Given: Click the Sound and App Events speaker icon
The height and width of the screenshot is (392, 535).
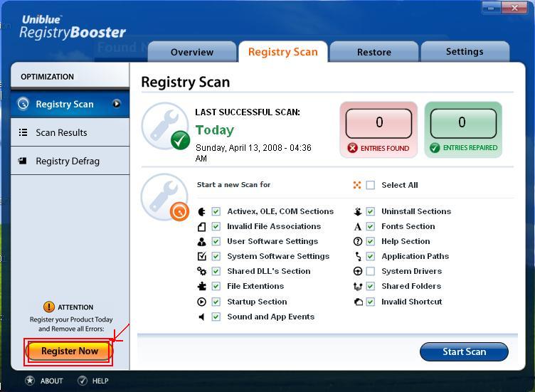Looking at the screenshot, I should (201, 317).
